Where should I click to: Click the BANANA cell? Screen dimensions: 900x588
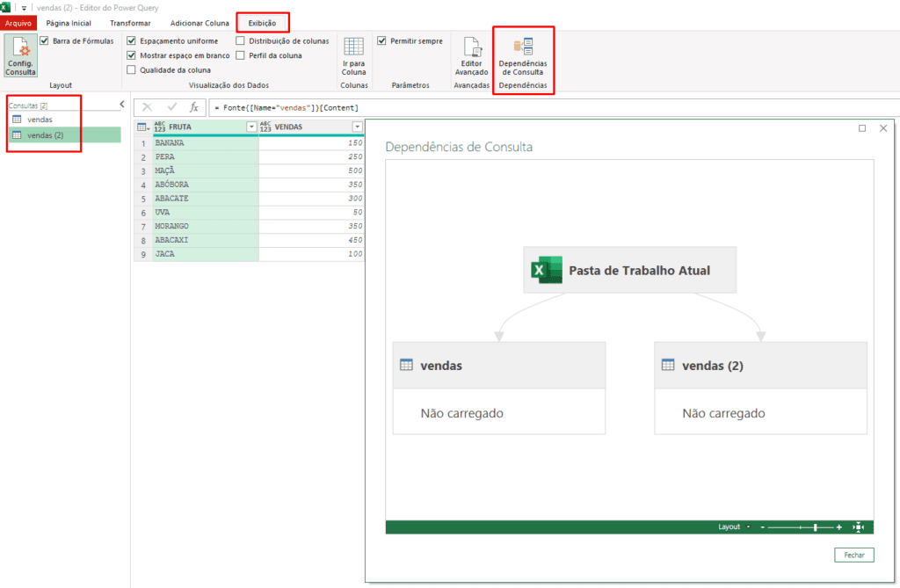point(206,143)
